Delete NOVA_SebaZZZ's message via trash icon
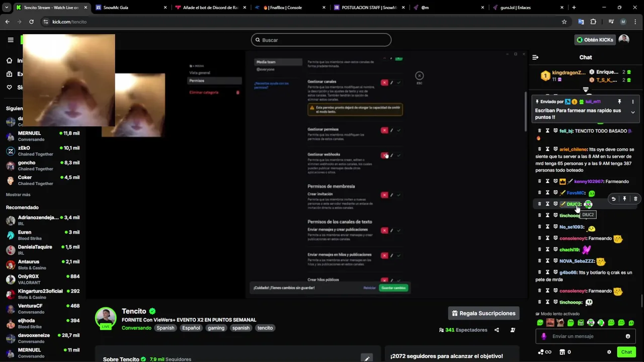This screenshot has height=362, width=644. [539, 261]
